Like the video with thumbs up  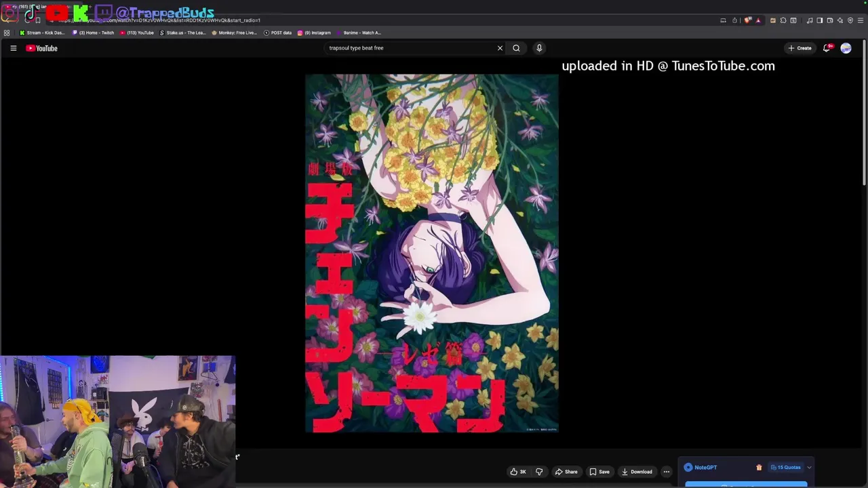(x=518, y=472)
